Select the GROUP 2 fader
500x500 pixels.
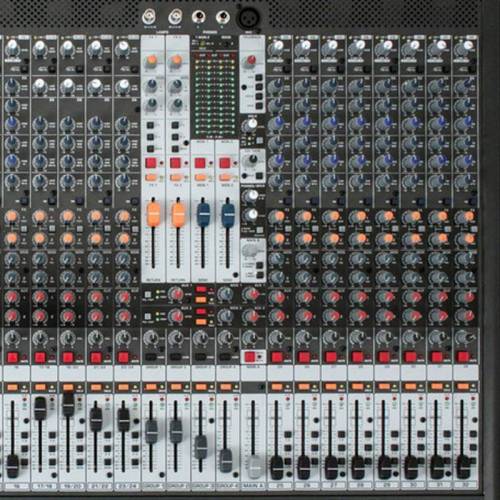click(176, 432)
